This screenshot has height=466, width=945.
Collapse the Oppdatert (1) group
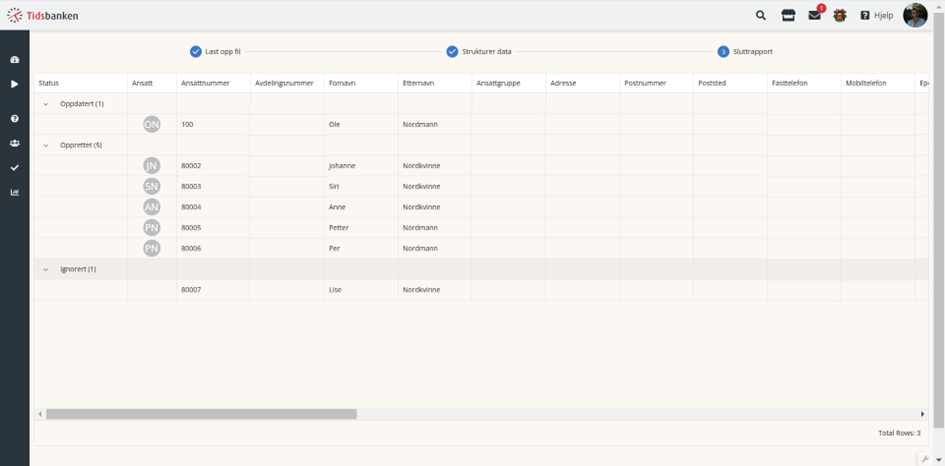click(x=46, y=104)
